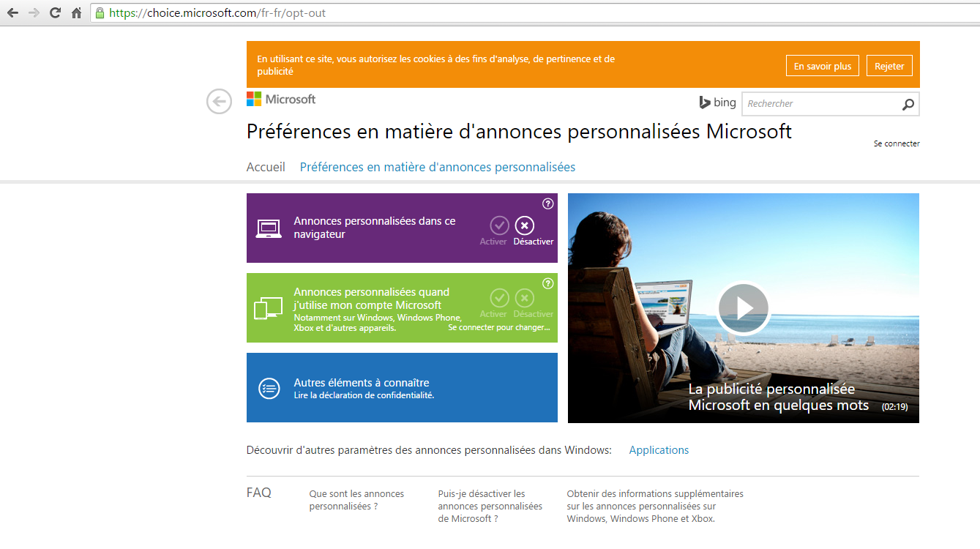Open Se connecter link

(897, 143)
